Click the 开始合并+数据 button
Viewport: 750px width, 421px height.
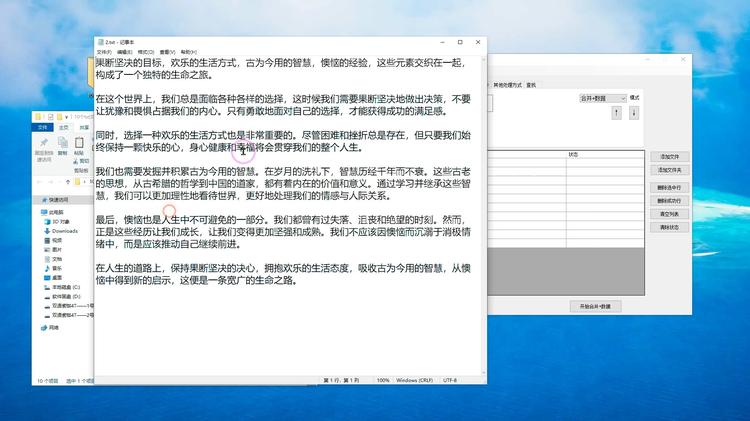595,306
